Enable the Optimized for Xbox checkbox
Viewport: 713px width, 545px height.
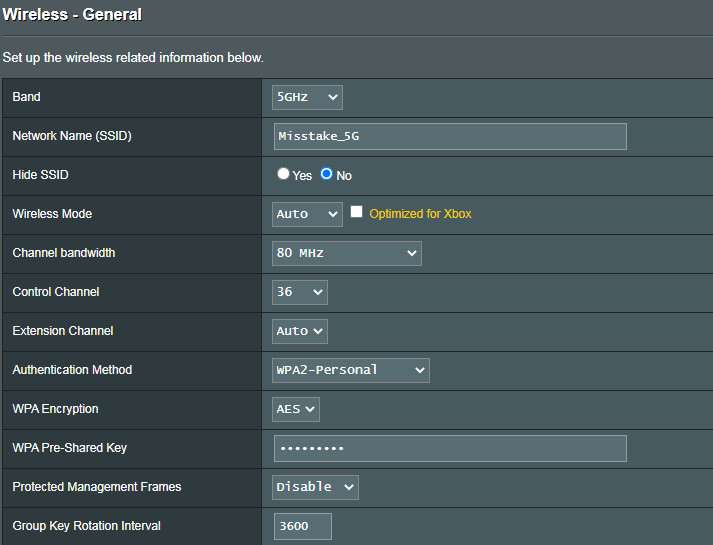click(357, 213)
